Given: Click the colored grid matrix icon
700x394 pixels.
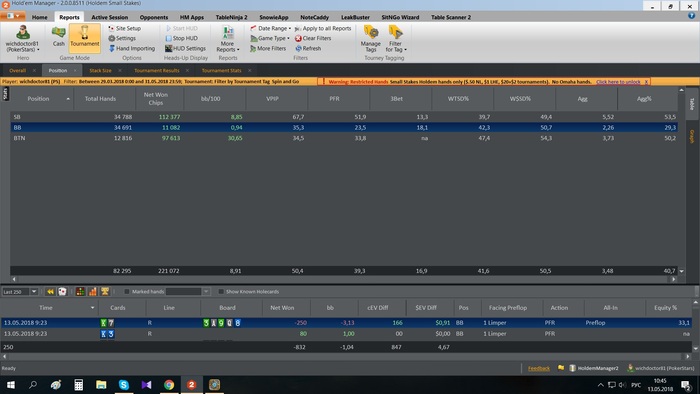Looking at the screenshot, I should (x=80, y=291).
